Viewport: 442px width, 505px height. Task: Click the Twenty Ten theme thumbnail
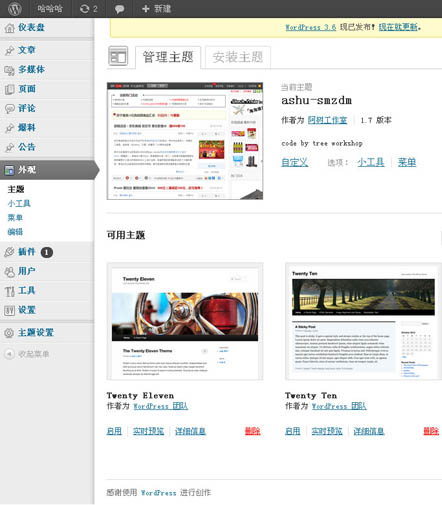363,321
